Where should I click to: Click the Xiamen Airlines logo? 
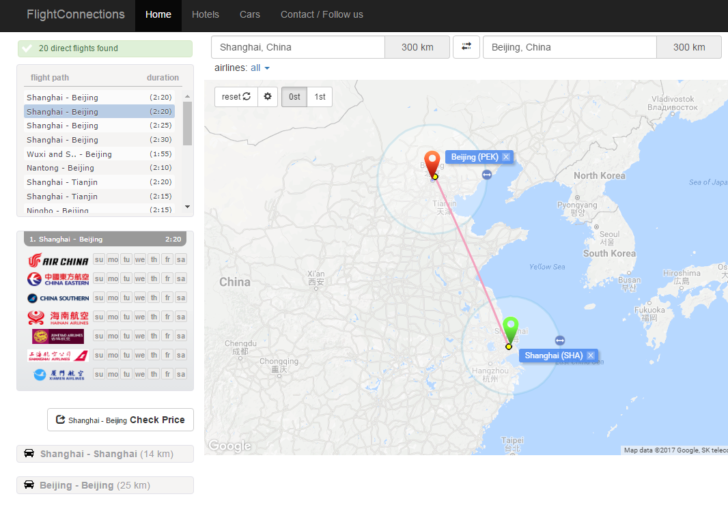coord(58,374)
